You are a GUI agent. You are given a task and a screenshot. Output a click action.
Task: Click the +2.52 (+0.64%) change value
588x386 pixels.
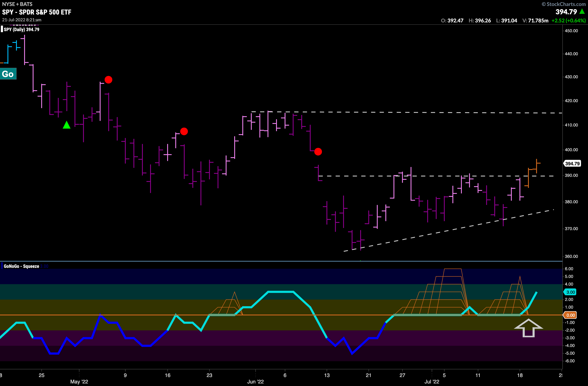[569, 20]
